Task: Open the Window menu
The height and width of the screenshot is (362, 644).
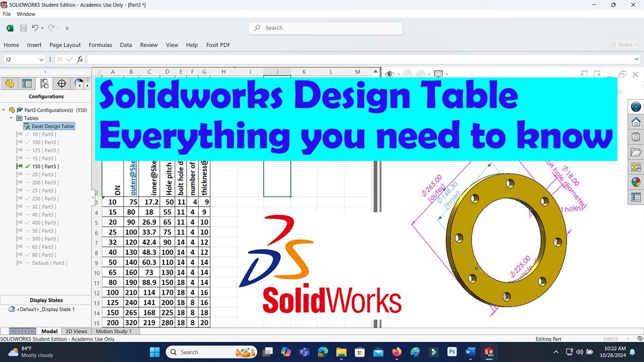Action: (26, 14)
